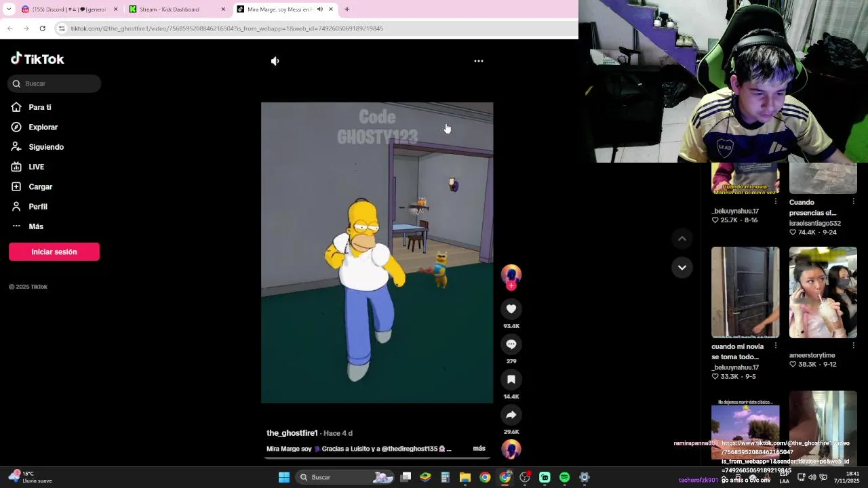
Task: Open the israelsantiago532 username
Action: [x=814, y=223]
